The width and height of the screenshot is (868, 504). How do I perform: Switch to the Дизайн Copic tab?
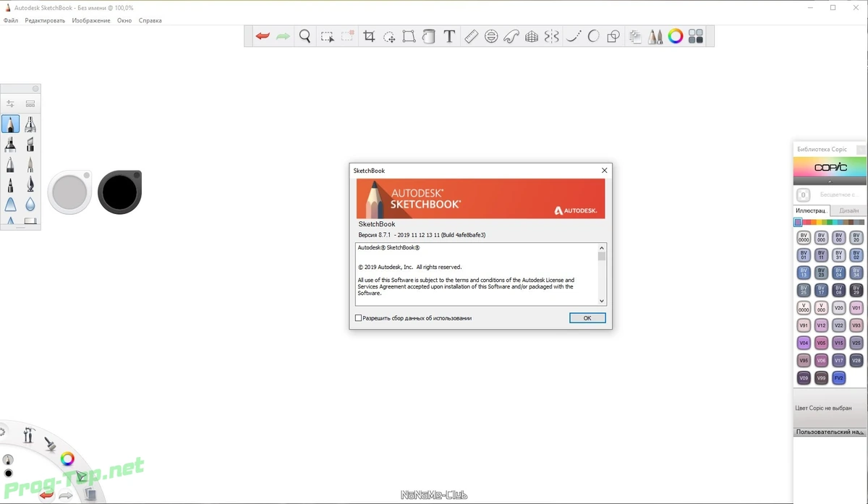[849, 210]
